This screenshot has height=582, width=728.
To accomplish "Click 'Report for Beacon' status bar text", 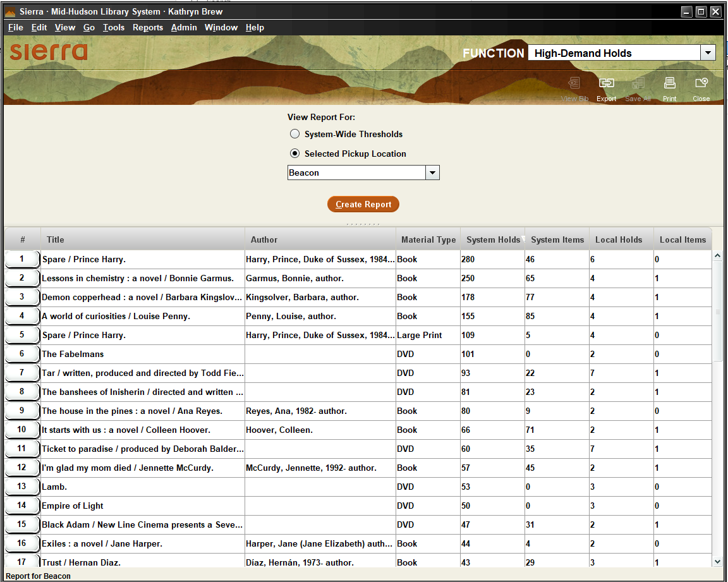I will click(x=38, y=576).
